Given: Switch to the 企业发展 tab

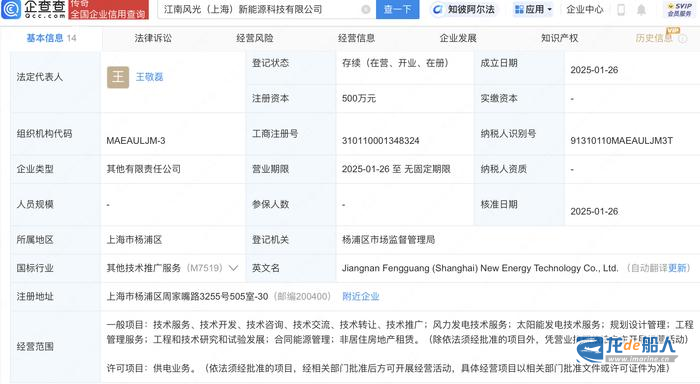Looking at the screenshot, I should coord(458,38).
